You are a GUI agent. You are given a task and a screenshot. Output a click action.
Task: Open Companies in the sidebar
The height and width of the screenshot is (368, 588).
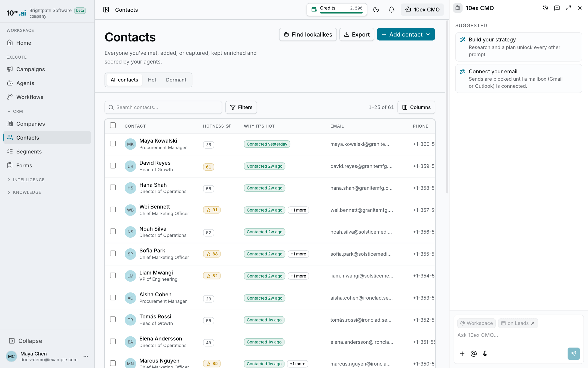[x=47, y=124]
